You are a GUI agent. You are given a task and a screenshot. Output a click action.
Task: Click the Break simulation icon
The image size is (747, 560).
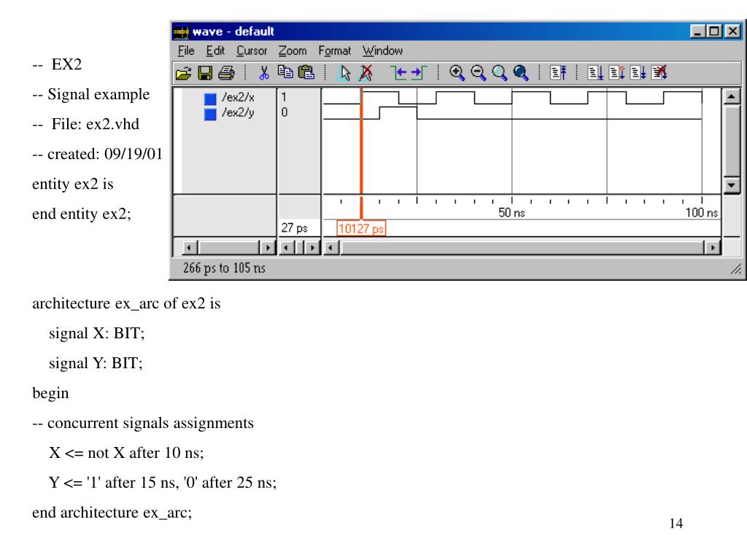pyautogui.click(x=659, y=73)
